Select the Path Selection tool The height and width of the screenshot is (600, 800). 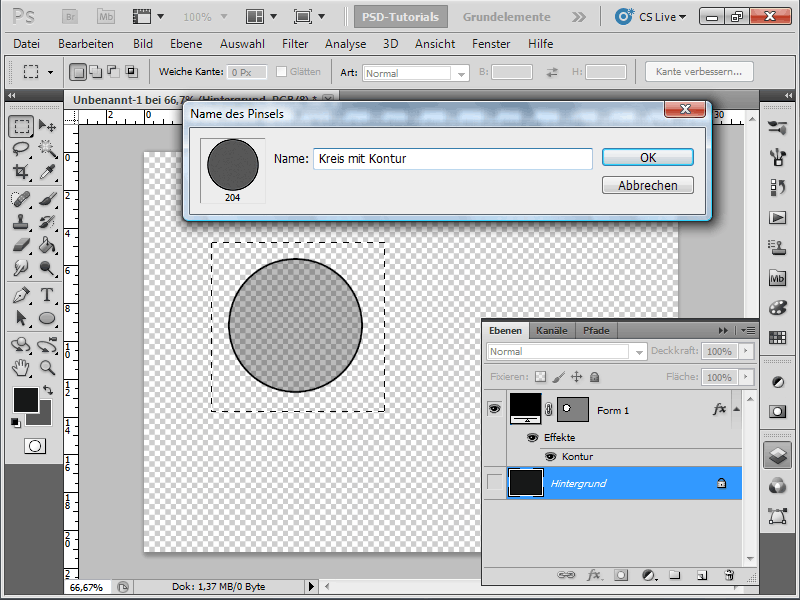point(21,318)
